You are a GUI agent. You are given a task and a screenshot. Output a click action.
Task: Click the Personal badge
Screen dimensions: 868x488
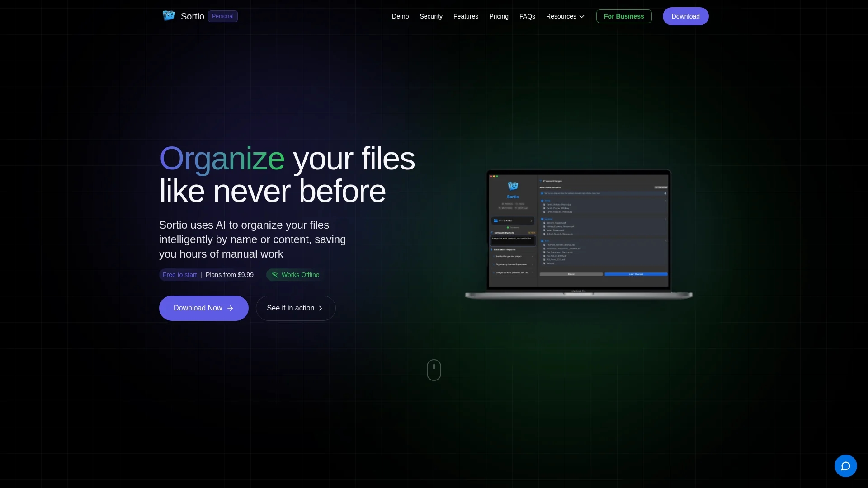coord(223,16)
